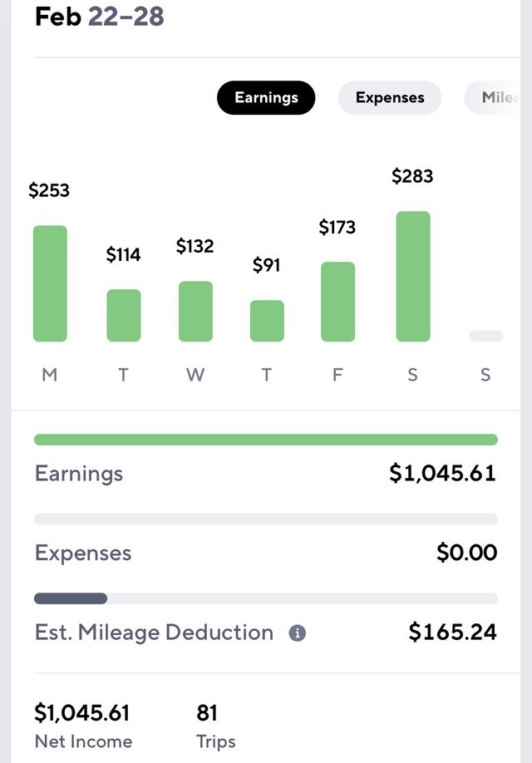
Task: Select the Earnings chart tab
Action: pos(266,98)
